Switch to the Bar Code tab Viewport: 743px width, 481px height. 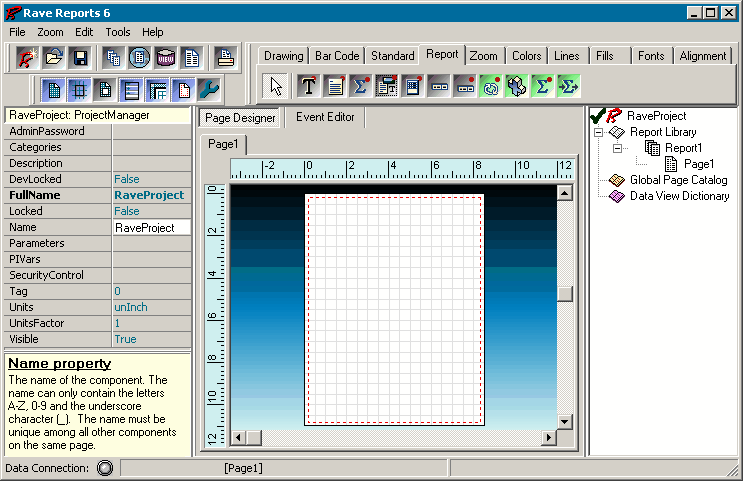pyautogui.click(x=337, y=56)
